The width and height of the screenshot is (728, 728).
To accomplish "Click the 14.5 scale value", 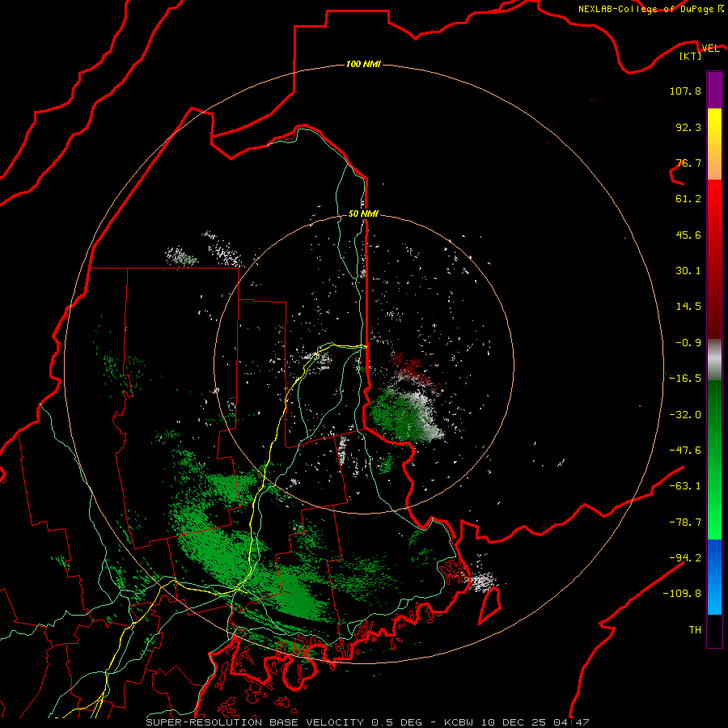I will [688, 307].
